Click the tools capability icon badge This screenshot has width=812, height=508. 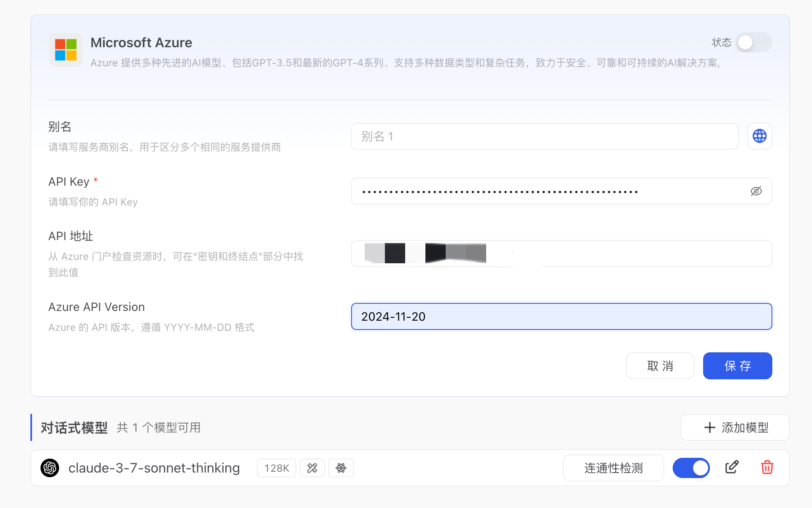coord(312,468)
